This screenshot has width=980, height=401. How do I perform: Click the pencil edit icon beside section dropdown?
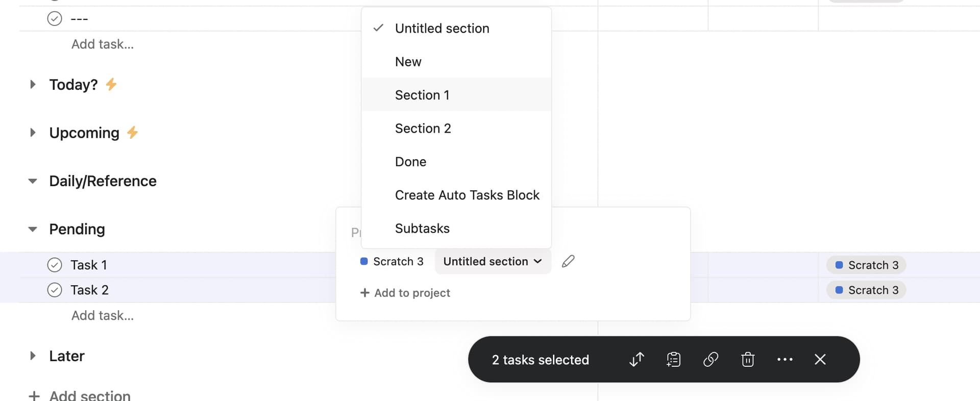click(568, 261)
